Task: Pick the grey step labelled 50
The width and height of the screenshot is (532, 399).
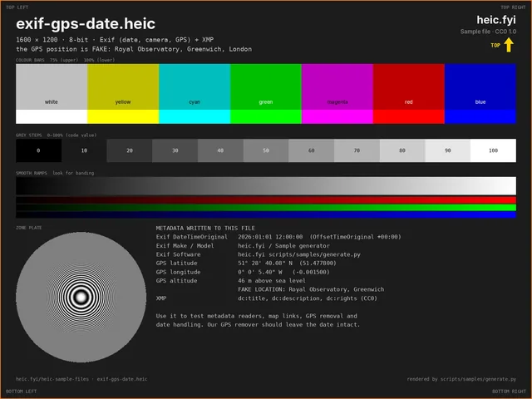Action: 266,150
